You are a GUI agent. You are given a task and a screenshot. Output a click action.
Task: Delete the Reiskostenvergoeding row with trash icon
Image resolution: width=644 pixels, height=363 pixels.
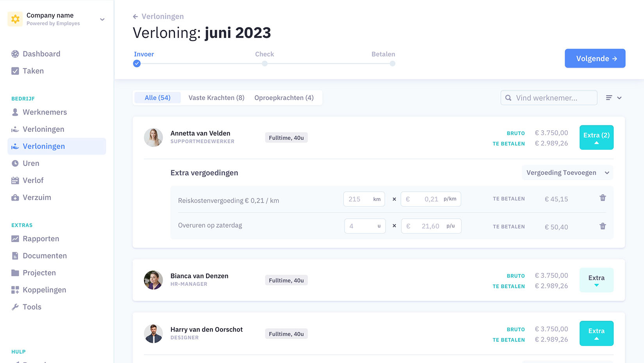(x=603, y=198)
